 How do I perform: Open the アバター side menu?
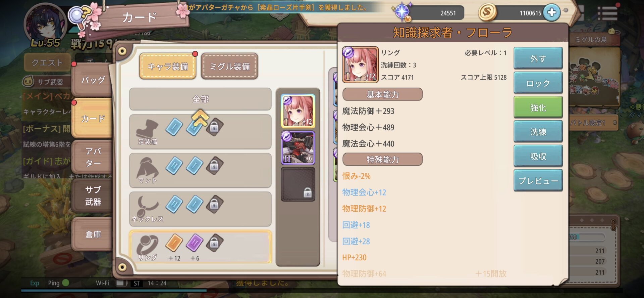pyautogui.click(x=93, y=157)
